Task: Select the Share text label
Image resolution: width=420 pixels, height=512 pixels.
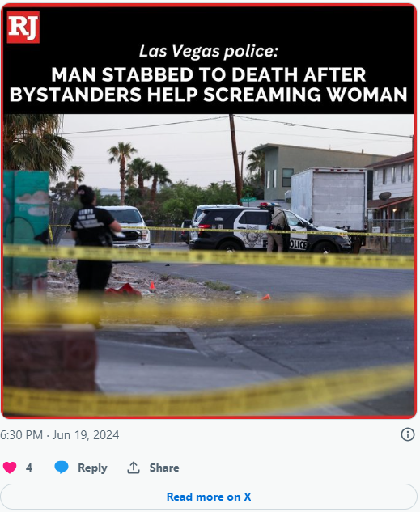Action: coord(164,468)
